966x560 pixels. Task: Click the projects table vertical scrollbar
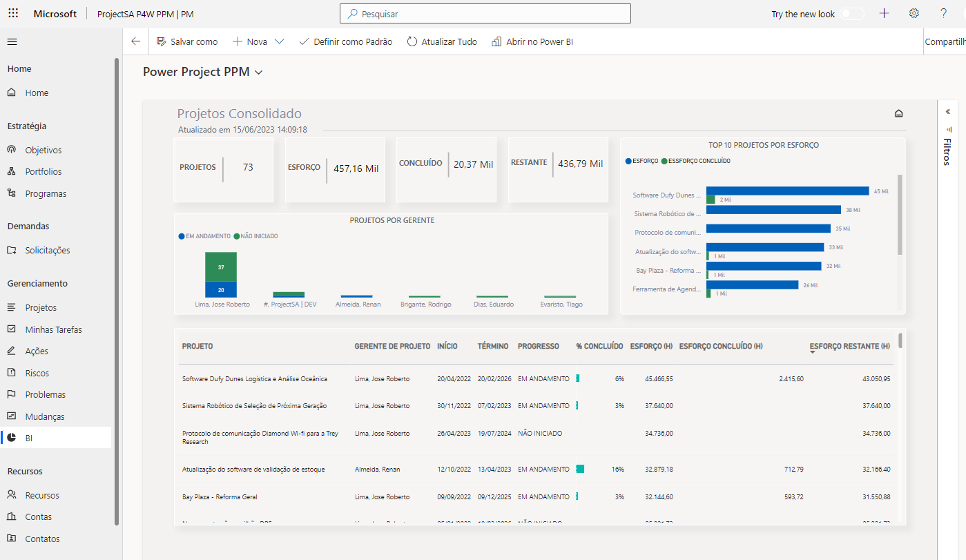pos(900,340)
